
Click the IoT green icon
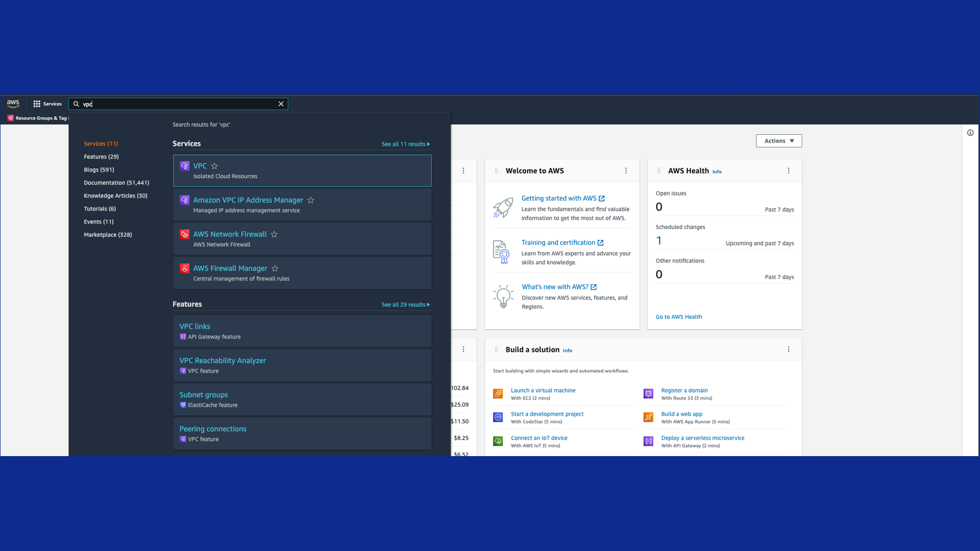pyautogui.click(x=498, y=441)
